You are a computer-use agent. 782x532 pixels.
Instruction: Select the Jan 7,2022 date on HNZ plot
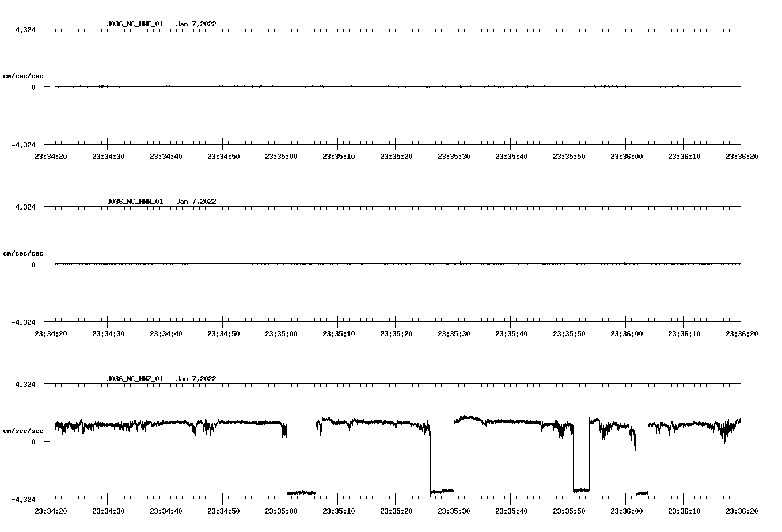pyautogui.click(x=196, y=379)
